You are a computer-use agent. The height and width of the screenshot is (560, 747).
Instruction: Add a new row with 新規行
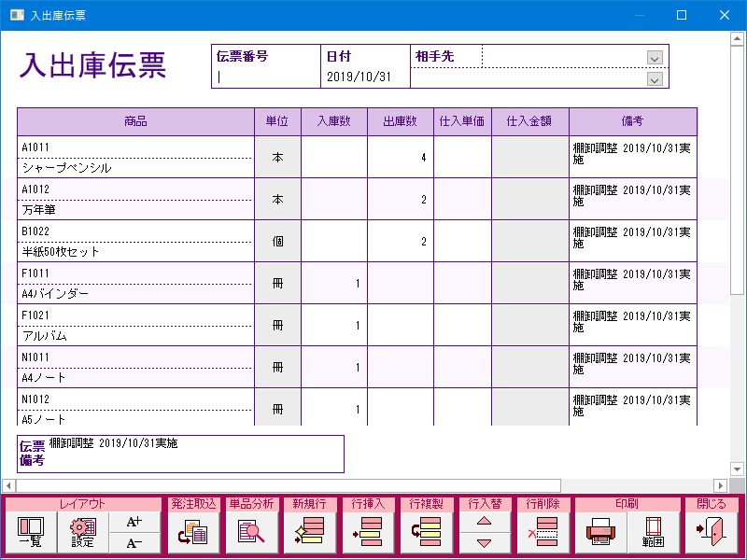click(308, 533)
